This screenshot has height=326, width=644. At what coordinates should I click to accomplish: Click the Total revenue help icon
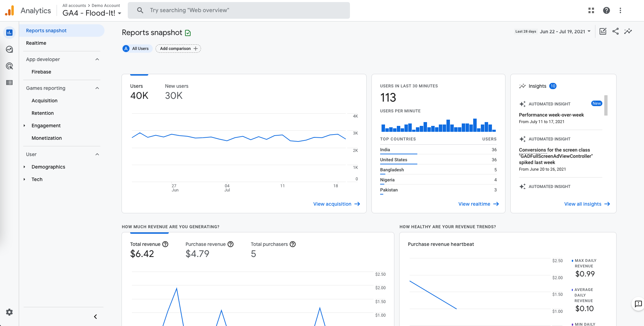pyautogui.click(x=165, y=244)
